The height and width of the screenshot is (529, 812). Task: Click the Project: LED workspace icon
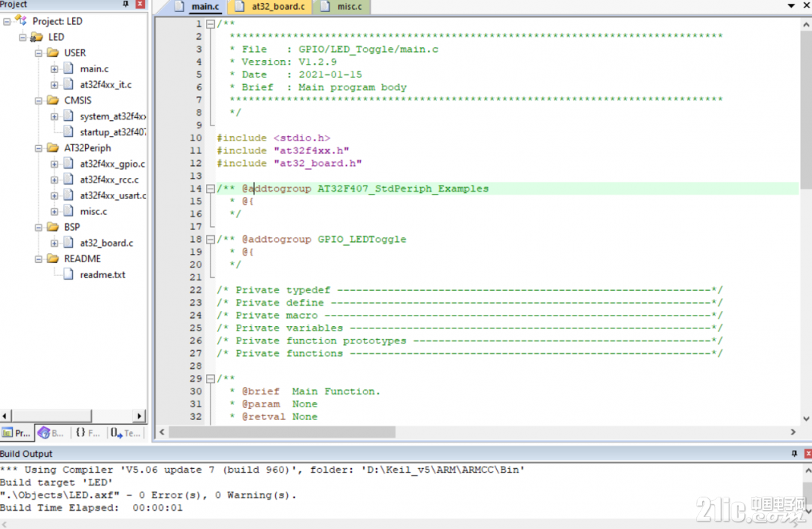[21, 20]
